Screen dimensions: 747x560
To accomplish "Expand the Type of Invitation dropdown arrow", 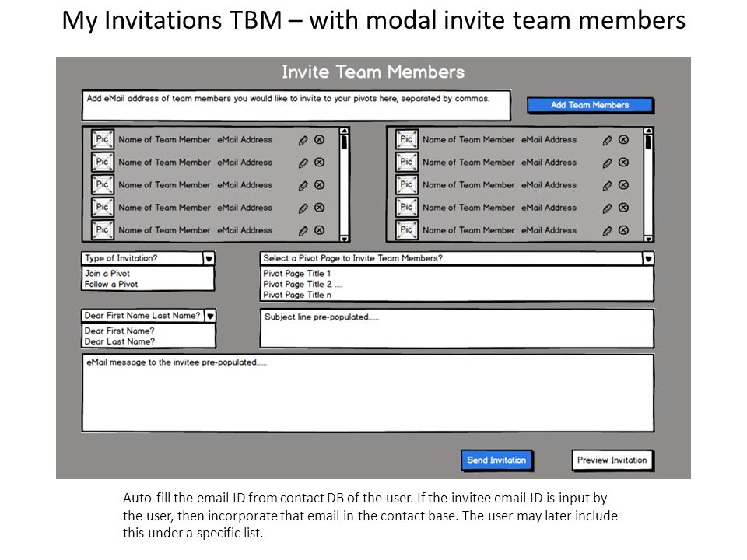I will pyautogui.click(x=209, y=258).
